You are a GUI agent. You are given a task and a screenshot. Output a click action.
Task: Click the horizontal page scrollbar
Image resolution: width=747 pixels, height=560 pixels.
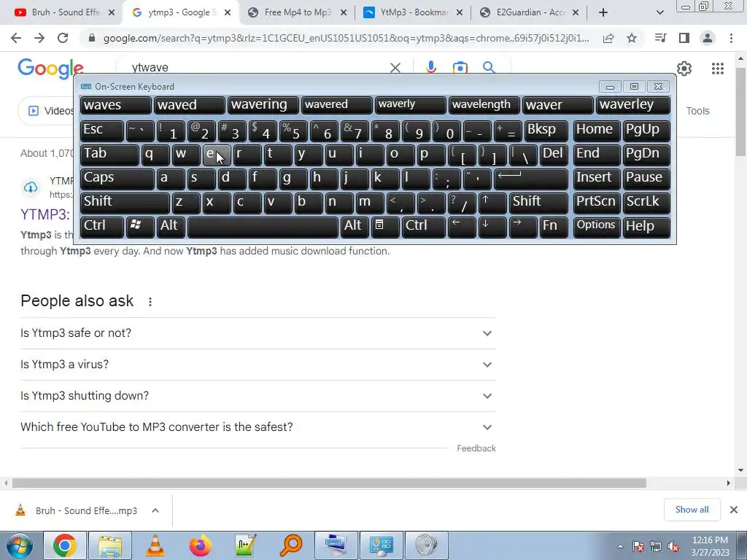[329, 483]
